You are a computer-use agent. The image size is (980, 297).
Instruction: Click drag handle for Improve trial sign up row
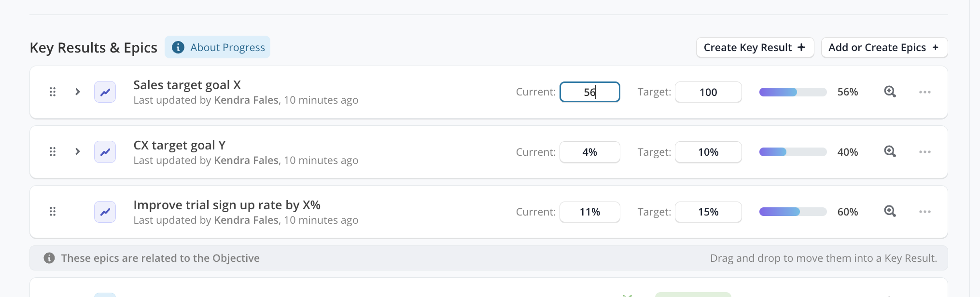[x=53, y=212]
